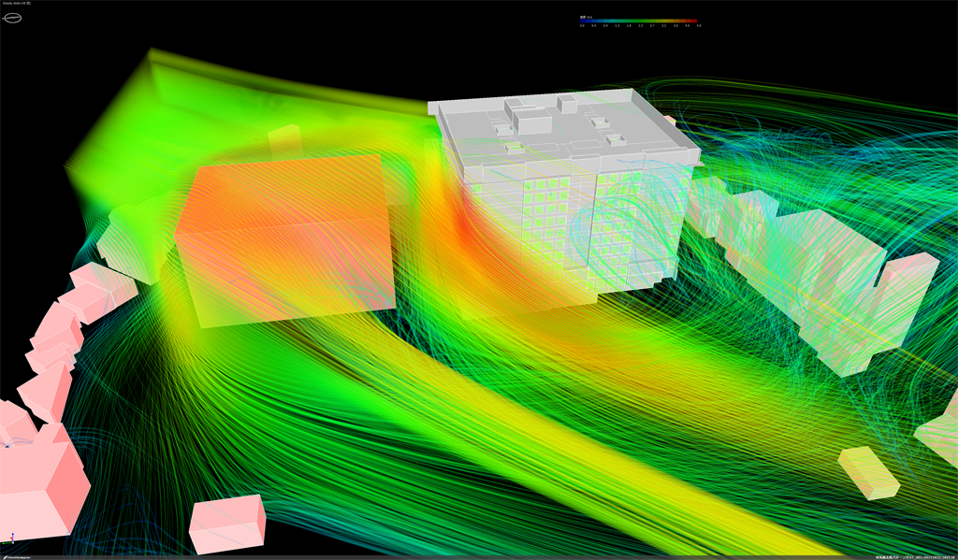Screen dimensions: 958x560
Task: Click the 4.5 maximum legend value
Action: pyautogui.click(x=698, y=26)
